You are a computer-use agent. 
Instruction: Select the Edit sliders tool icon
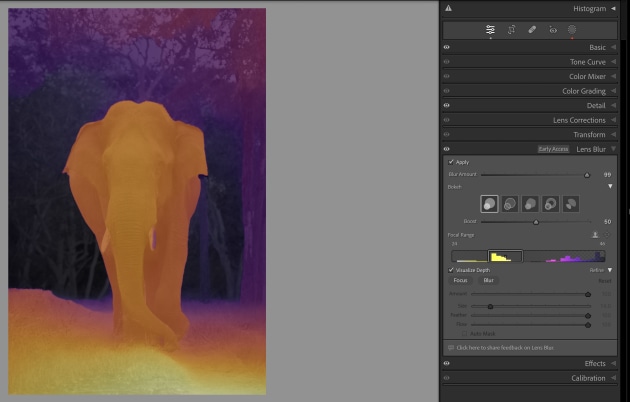[490, 30]
